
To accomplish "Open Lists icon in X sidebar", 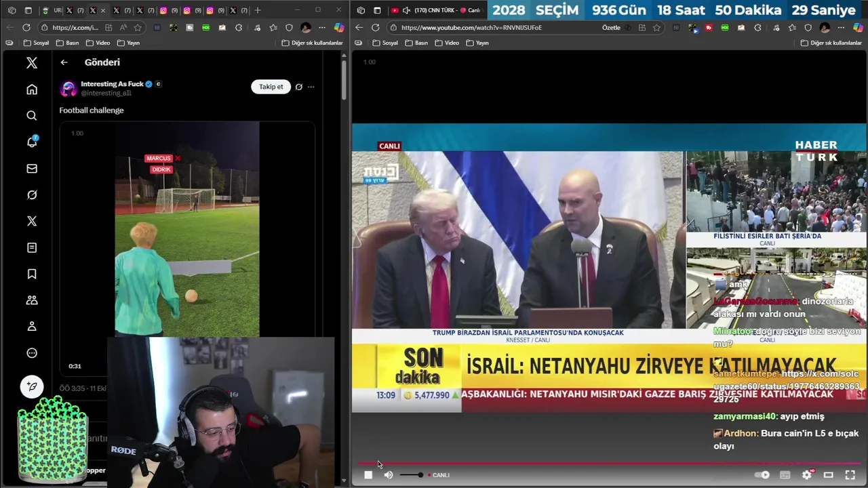I will click(x=32, y=247).
